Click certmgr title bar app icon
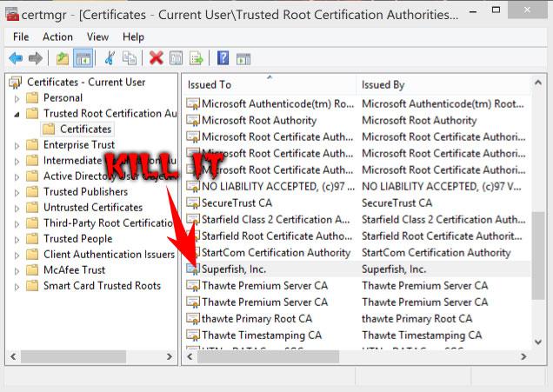 pyautogui.click(x=12, y=15)
